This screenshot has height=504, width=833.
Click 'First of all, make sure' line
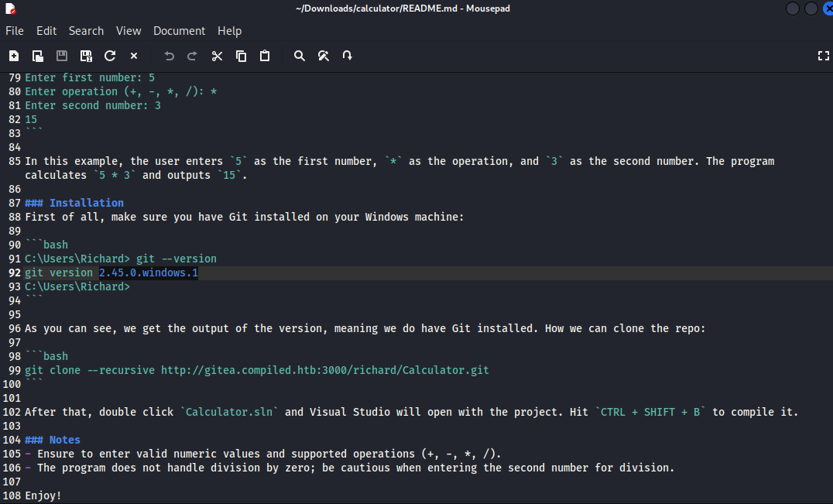(245, 217)
